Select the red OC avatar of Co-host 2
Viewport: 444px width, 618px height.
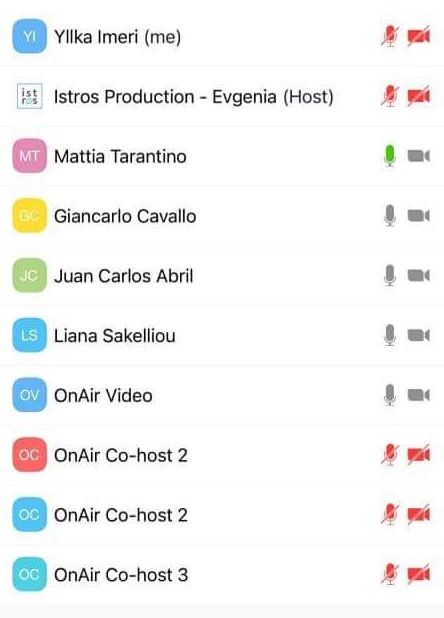pyautogui.click(x=30, y=454)
